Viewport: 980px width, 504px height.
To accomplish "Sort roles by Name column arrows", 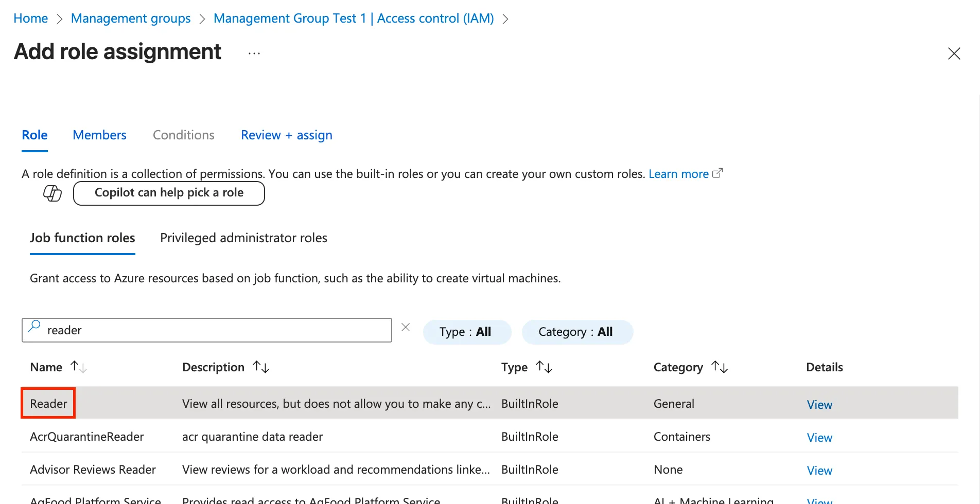I will tap(78, 367).
